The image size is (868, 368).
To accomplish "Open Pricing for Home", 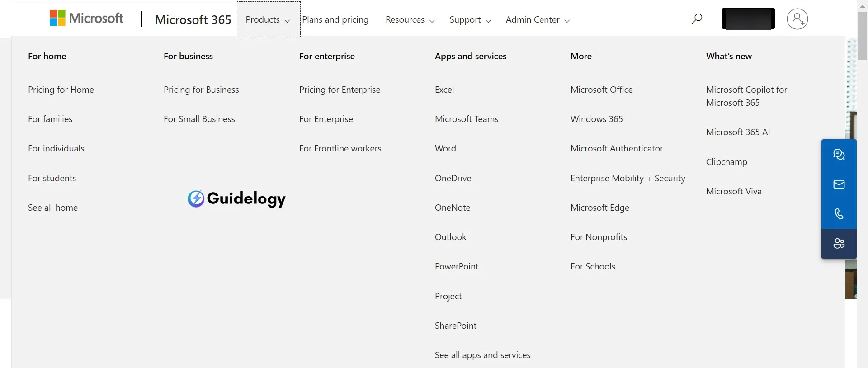I will [x=61, y=90].
